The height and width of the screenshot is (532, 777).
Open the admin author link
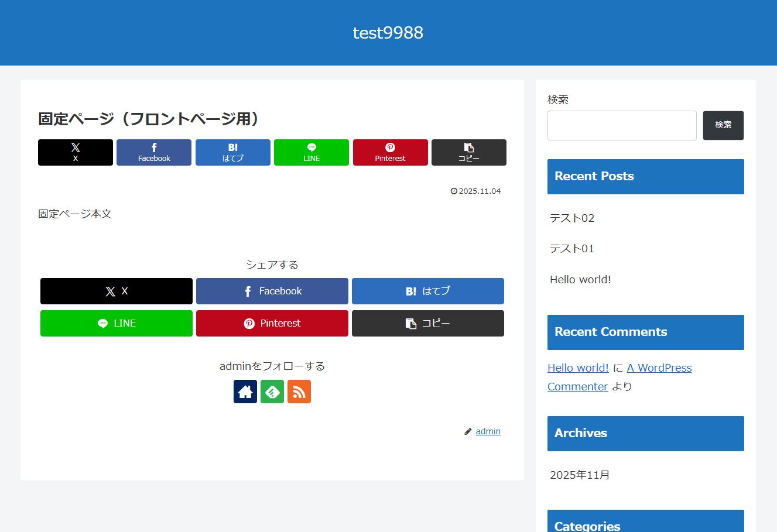(488, 431)
